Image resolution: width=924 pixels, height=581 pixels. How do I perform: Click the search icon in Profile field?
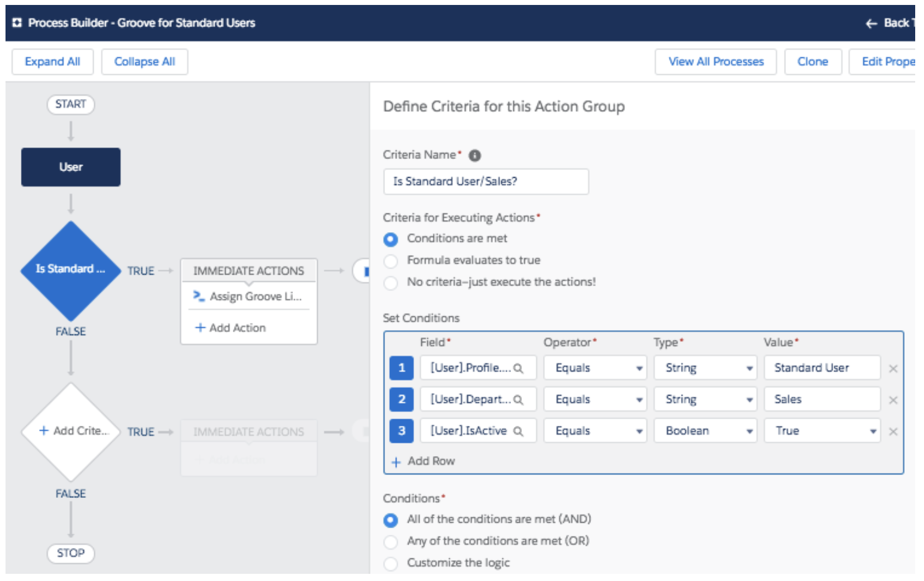coord(518,368)
